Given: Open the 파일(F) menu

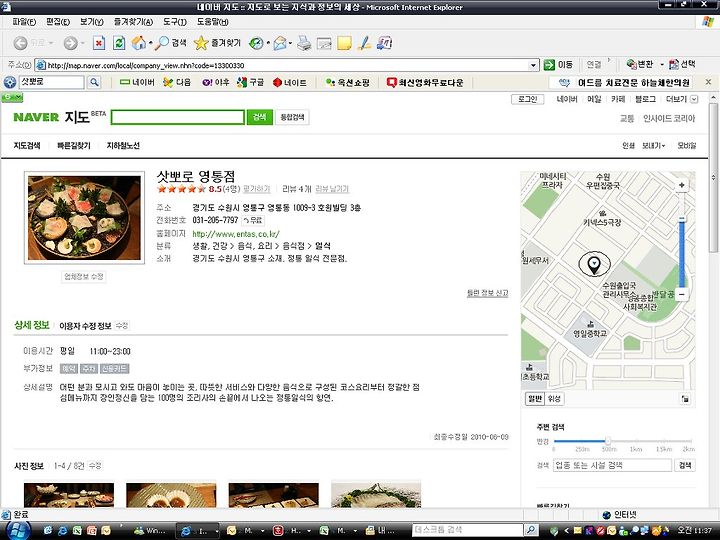Looking at the screenshot, I should coord(24,22).
